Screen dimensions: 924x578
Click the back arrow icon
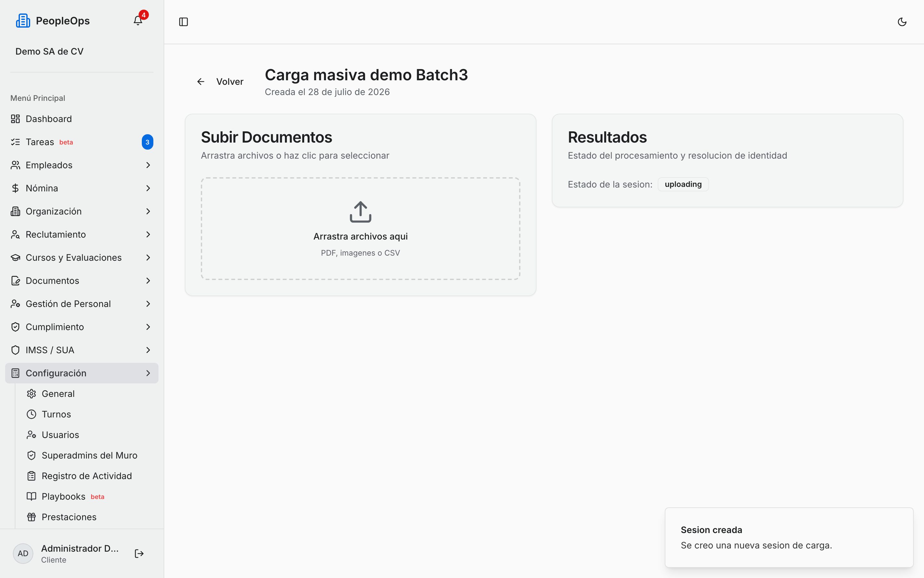pyautogui.click(x=201, y=82)
